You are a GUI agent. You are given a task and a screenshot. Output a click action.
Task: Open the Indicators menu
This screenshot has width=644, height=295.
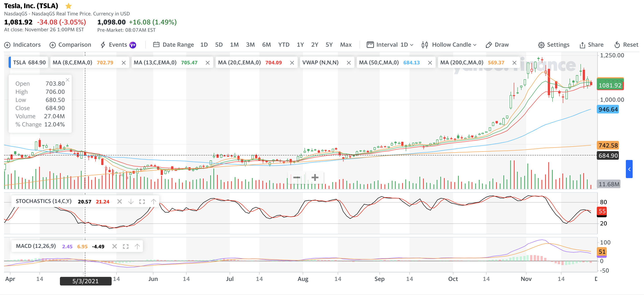[22, 45]
